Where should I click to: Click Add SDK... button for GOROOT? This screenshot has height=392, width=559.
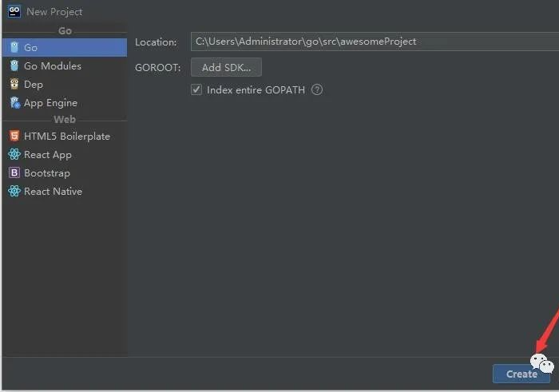pos(226,67)
